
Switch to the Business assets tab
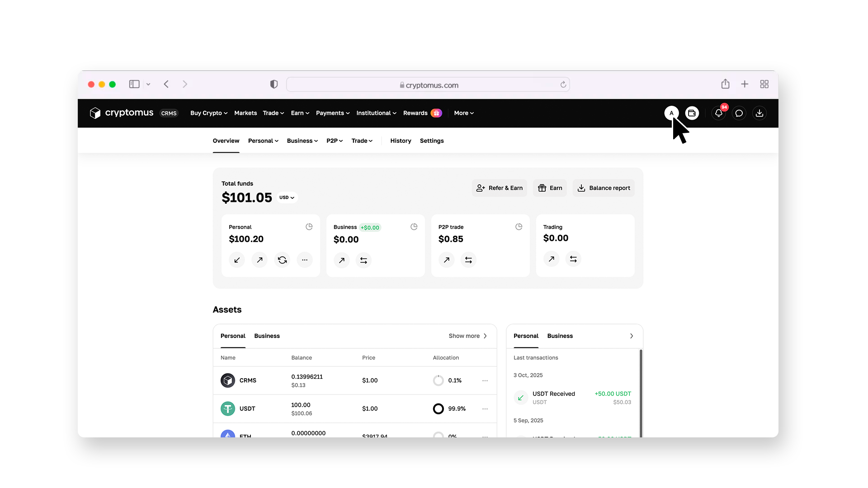click(x=267, y=336)
